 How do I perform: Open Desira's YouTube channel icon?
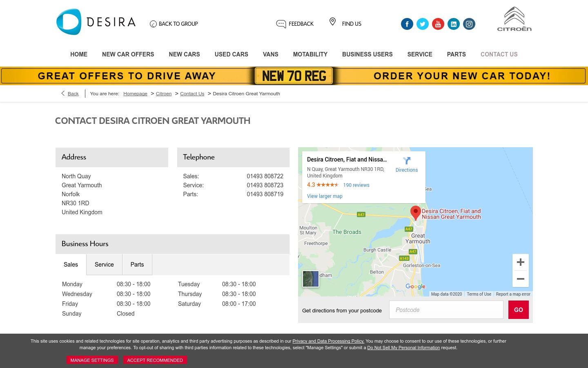[x=438, y=24]
